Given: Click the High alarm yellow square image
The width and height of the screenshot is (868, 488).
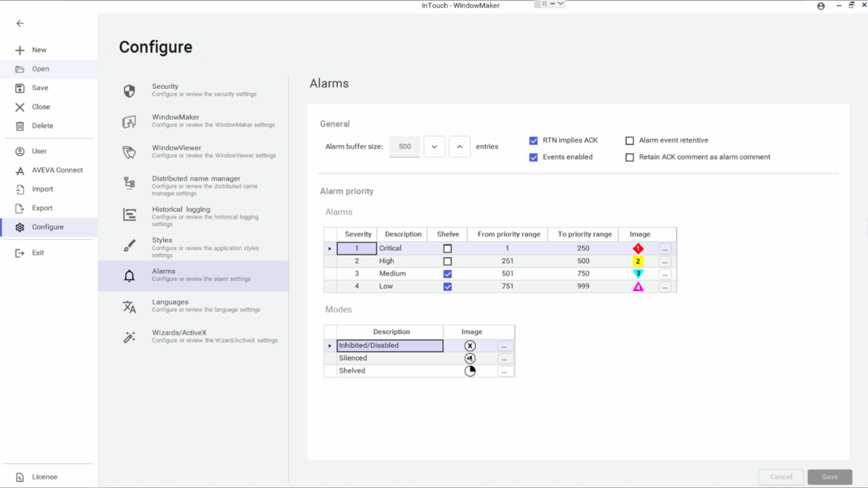Looking at the screenshot, I should [x=638, y=262].
